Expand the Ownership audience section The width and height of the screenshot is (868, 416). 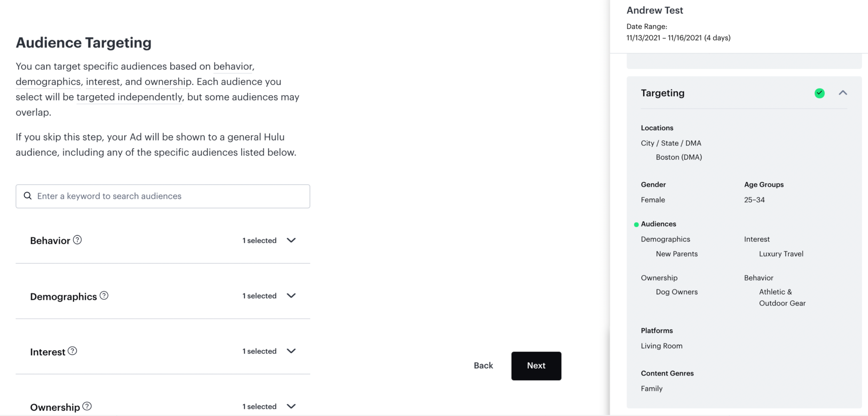pos(291,406)
